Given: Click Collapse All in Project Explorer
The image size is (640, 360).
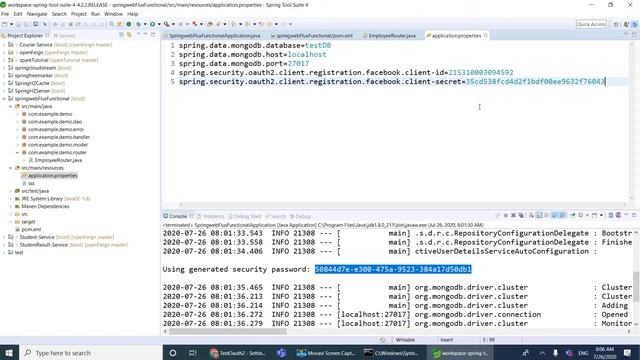Looking at the screenshot, I should coord(122,35).
